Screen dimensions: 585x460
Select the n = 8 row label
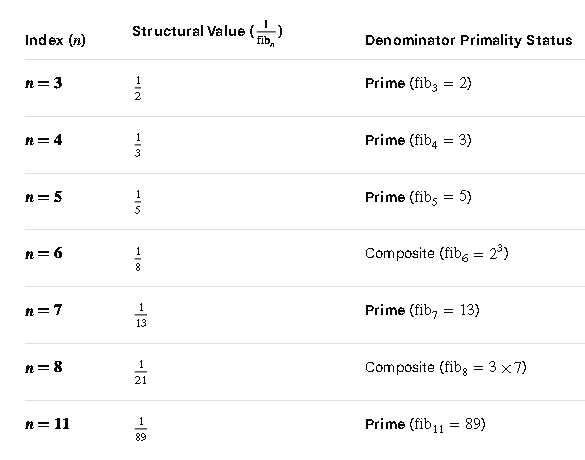click(x=44, y=367)
